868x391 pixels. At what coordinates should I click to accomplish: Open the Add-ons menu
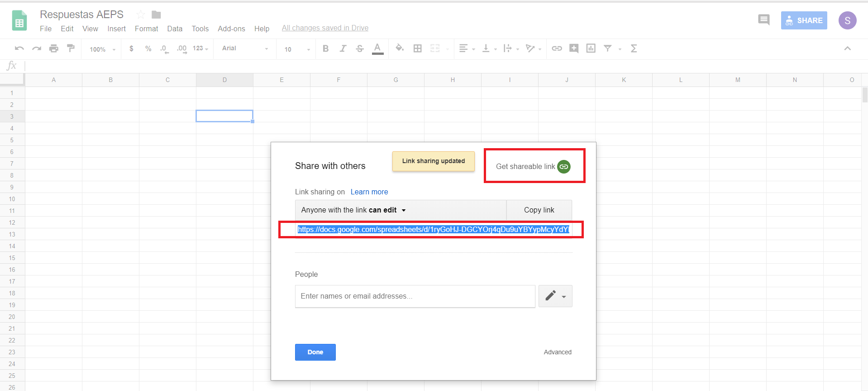(x=231, y=29)
